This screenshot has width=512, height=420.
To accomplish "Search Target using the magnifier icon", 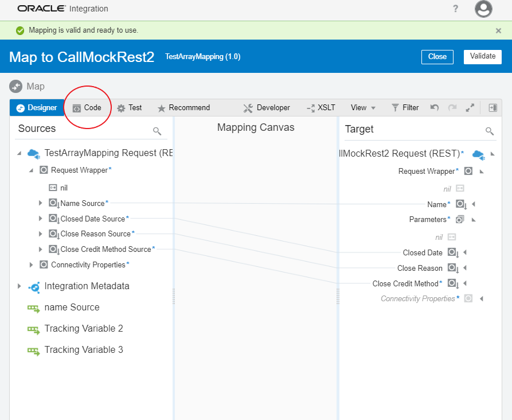I will [x=490, y=131].
